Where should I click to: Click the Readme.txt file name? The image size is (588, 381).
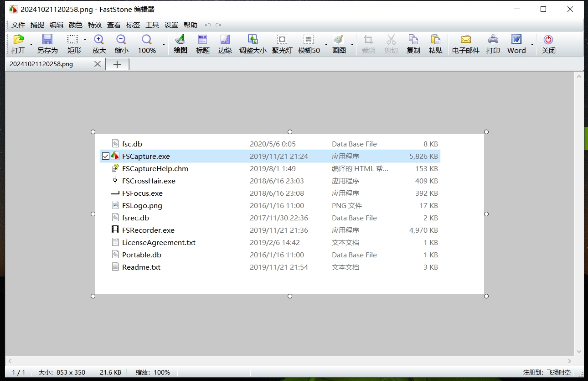pyautogui.click(x=141, y=267)
